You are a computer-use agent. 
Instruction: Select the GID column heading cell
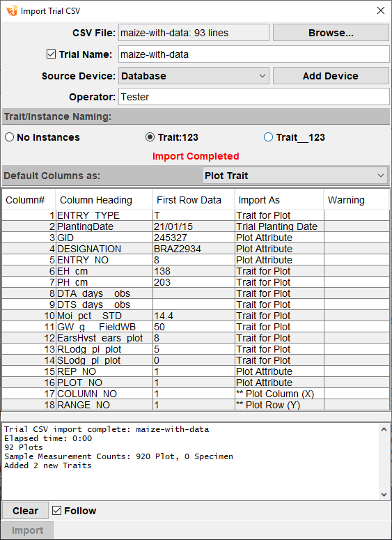tap(104, 238)
